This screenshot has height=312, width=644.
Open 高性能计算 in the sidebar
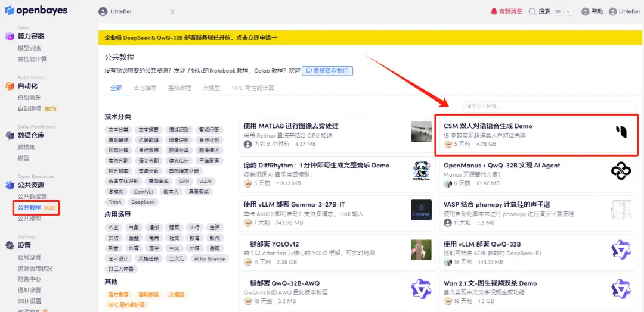32,59
